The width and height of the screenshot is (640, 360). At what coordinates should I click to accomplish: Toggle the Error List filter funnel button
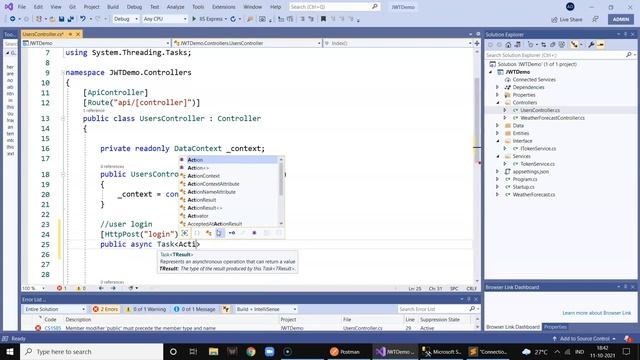pos(226,309)
